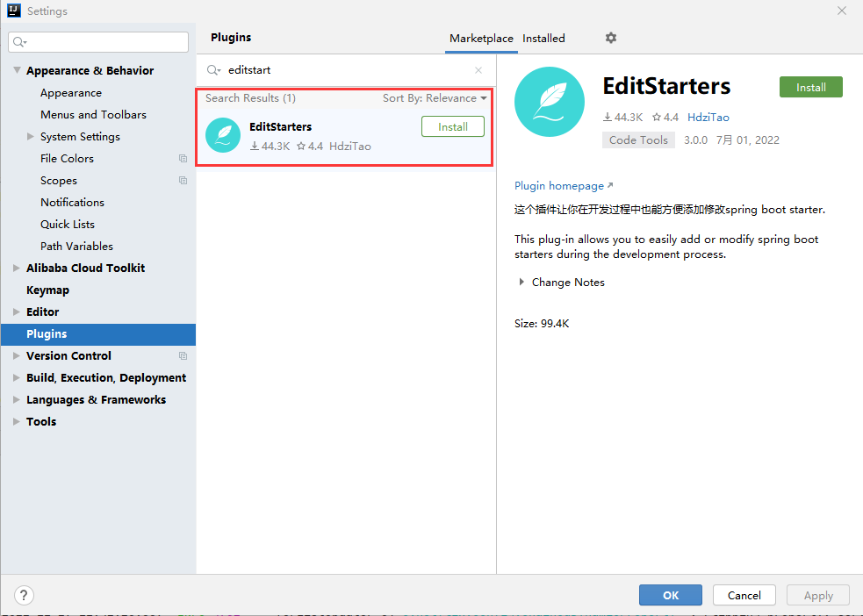
Task: Install EditStarters from the search results list
Action: pos(453,126)
